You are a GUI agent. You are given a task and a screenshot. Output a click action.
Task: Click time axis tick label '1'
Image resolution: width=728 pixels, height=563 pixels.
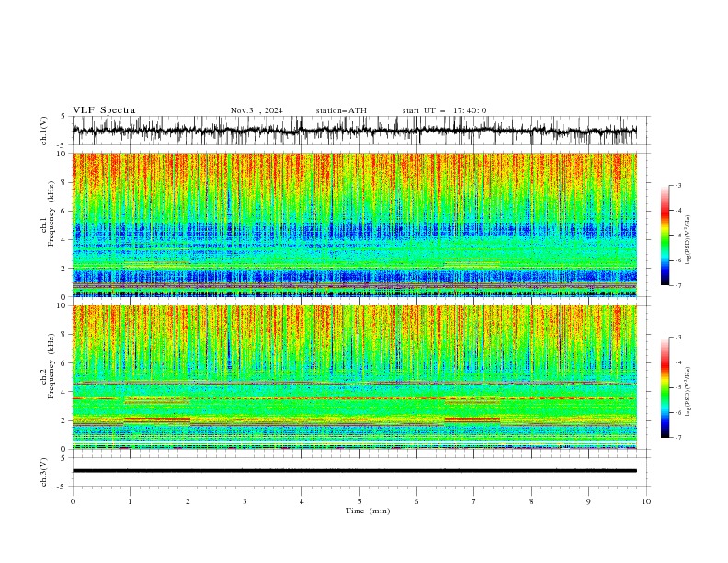click(130, 501)
